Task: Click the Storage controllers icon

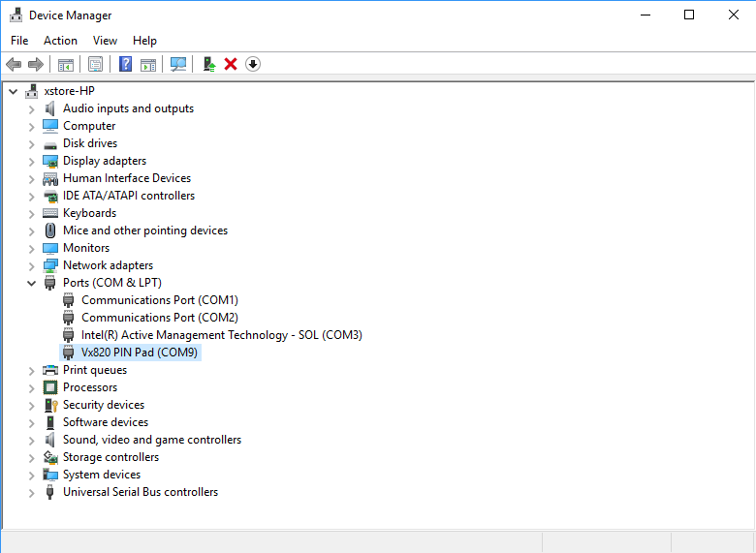Action: coord(50,457)
